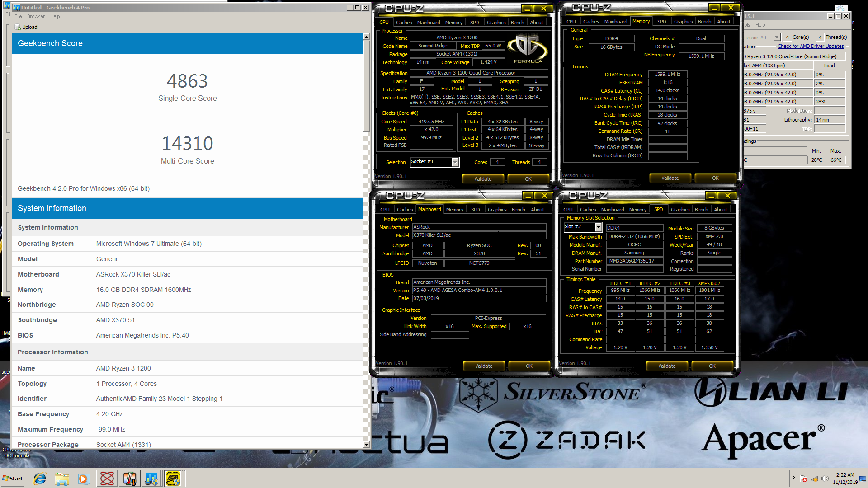Open Internet Explorer from the taskbar
Viewport: 868px width, 488px height.
click(x=40, y=479)
